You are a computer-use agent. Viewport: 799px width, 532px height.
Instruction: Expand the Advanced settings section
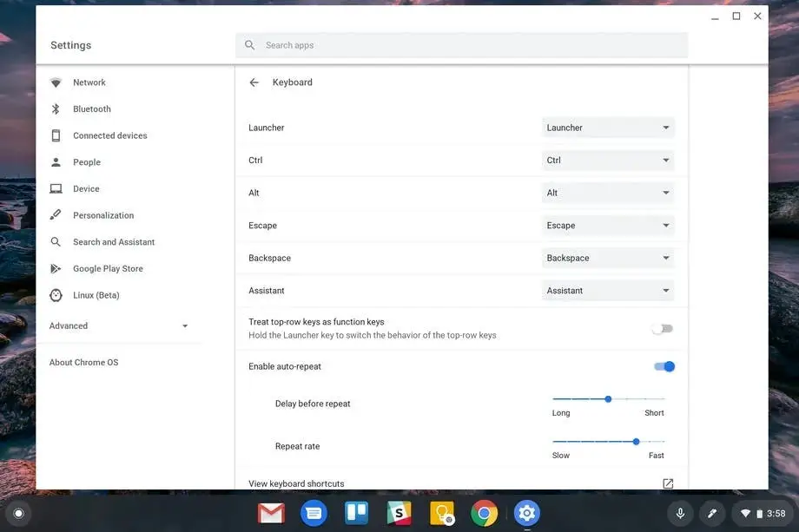(119, 325)
